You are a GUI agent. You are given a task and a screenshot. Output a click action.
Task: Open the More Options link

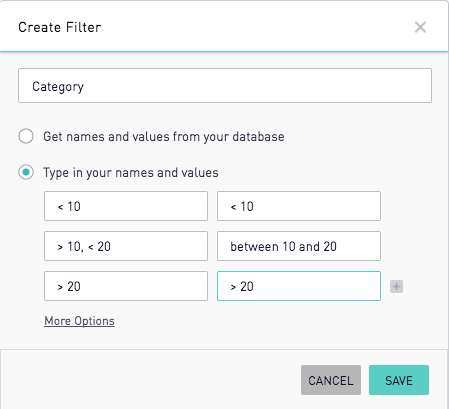click(x=79, y=321)
